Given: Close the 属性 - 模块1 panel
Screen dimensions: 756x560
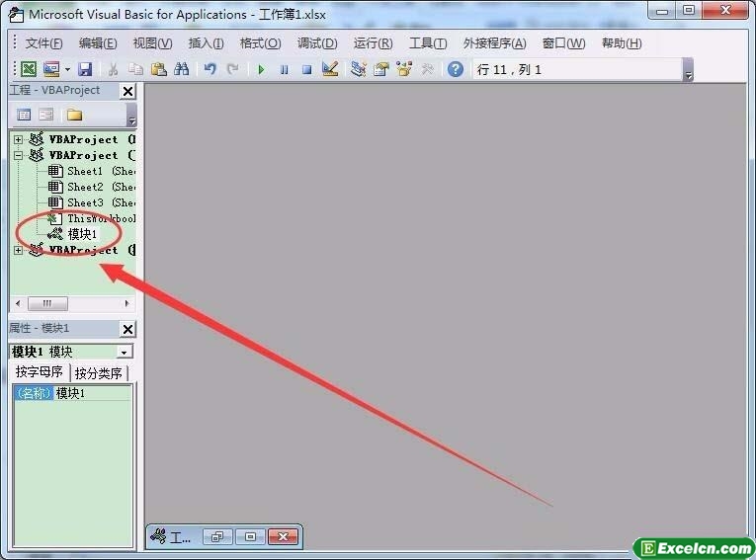Looking at the screenshot, I should 127,329.
